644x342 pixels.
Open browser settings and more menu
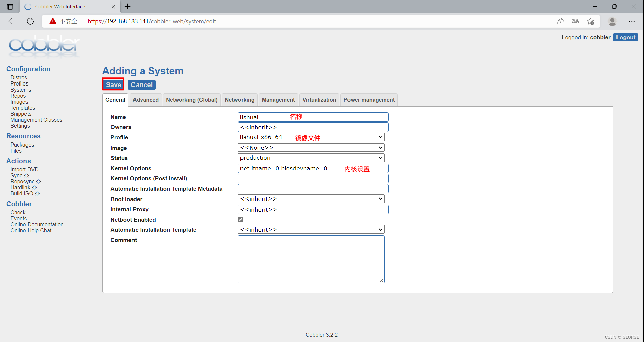coord(632,21)
